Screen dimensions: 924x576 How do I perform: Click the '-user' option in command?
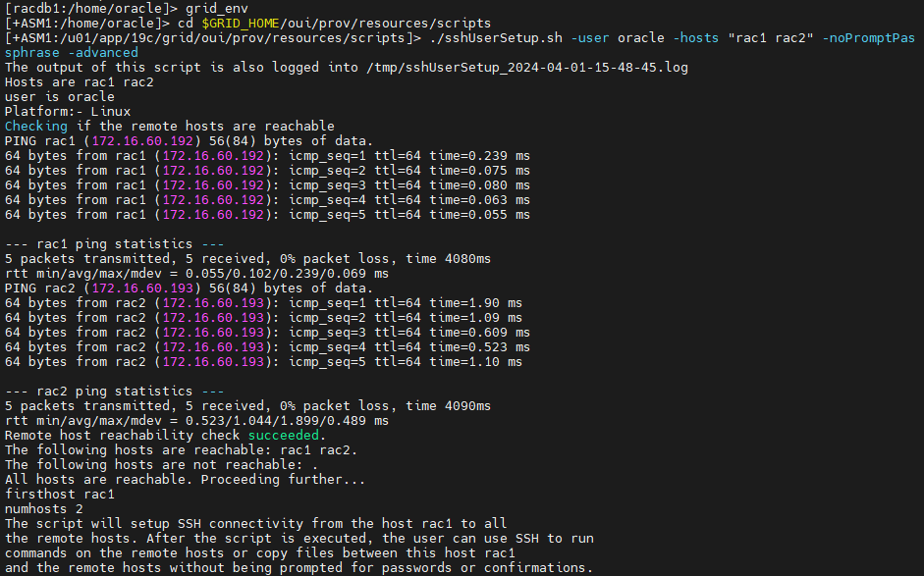point(590,38)
